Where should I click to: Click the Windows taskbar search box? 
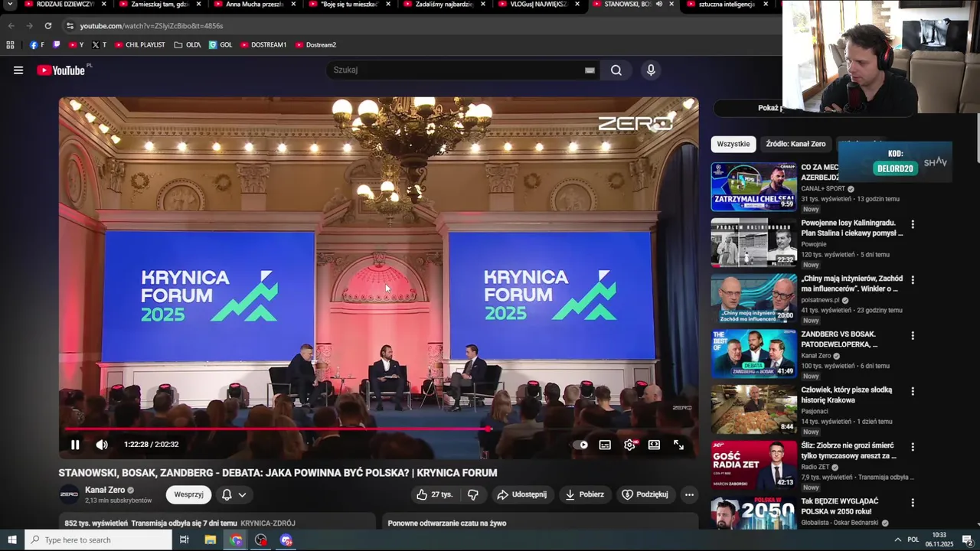tap(98, 540)
